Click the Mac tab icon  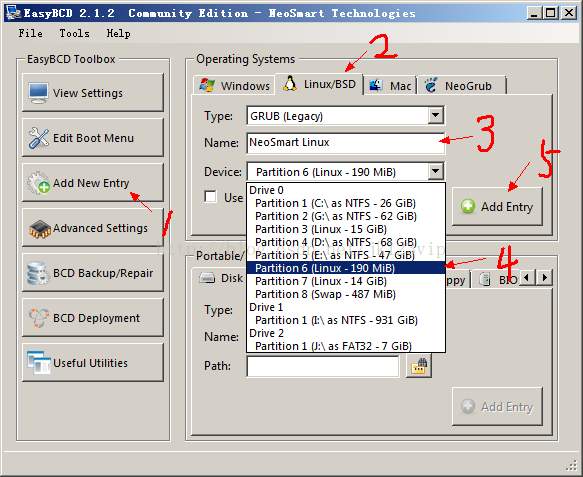click(x=376, y=86)
